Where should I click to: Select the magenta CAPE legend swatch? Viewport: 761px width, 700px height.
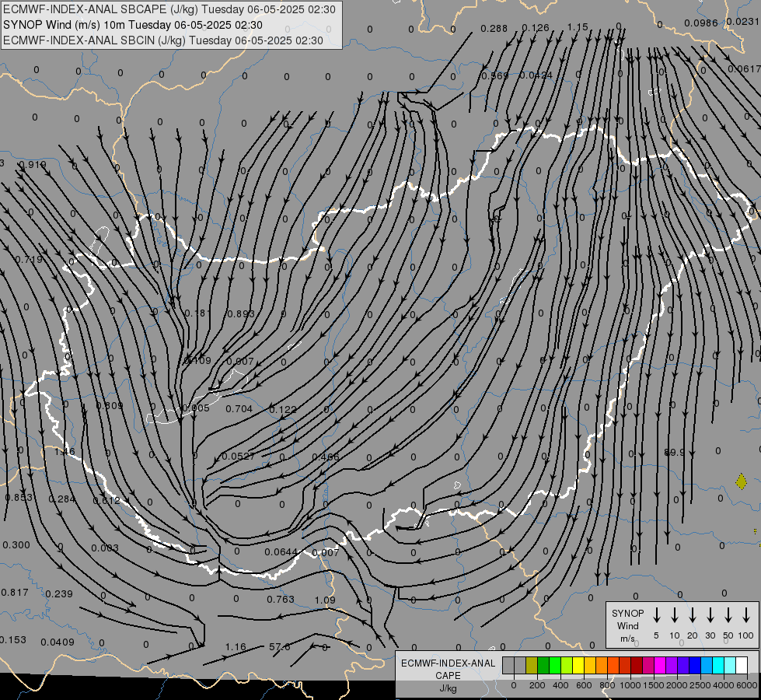pyautogui.click(x=660, y=665)
